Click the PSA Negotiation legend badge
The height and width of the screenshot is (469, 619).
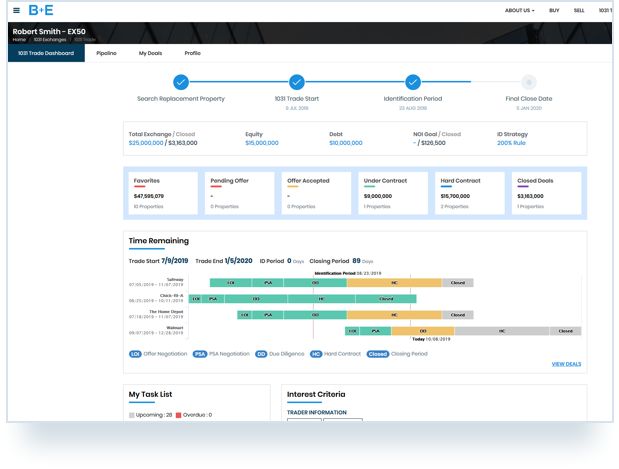200,353
